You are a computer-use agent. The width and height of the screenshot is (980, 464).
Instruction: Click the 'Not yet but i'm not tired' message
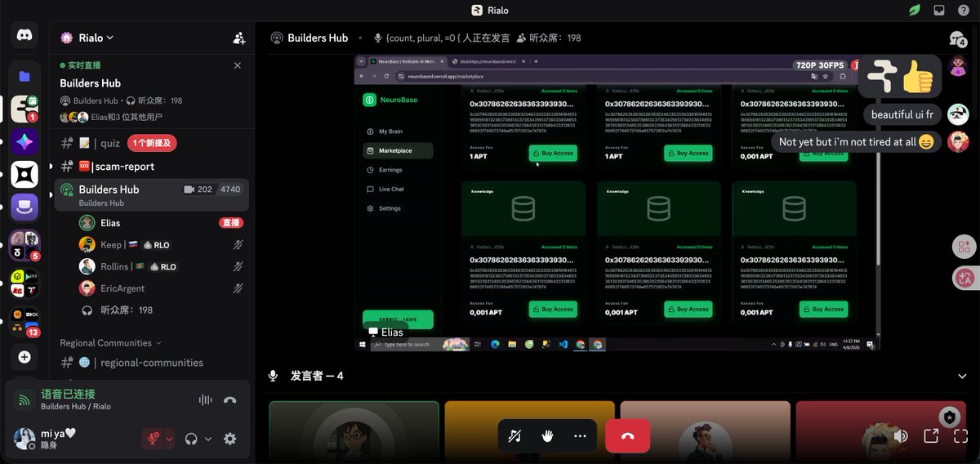click(856, 142)
